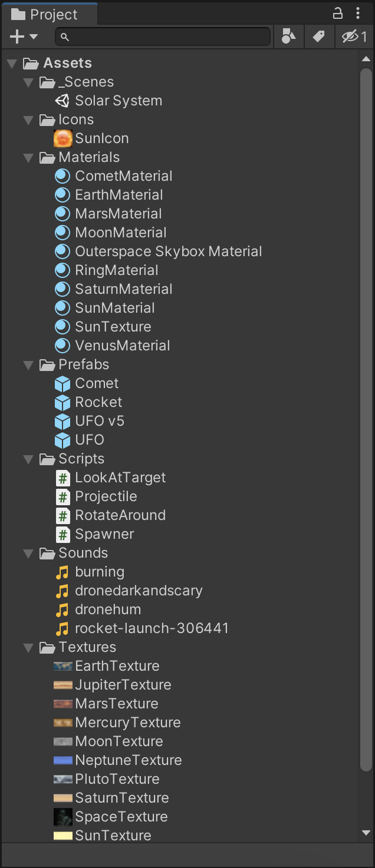Select the NeptuneTexture blue thumbnail

pos(63,760)
